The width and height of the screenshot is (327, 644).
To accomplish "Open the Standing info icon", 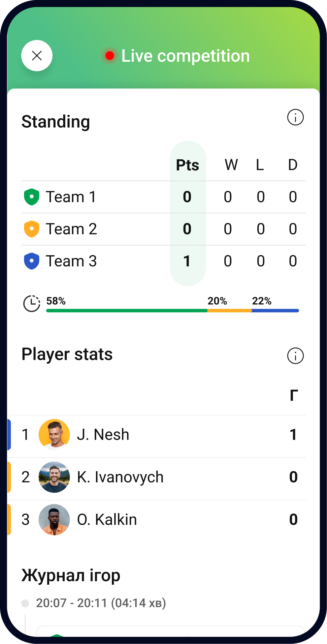I will (x=295, y=117).
